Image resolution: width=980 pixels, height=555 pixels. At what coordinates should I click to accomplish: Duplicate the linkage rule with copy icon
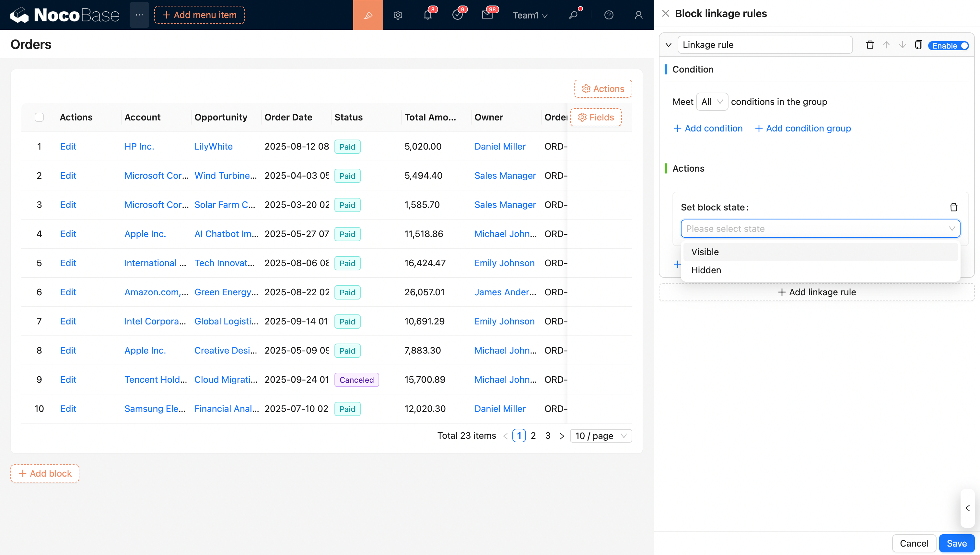(x=918, y=45)
